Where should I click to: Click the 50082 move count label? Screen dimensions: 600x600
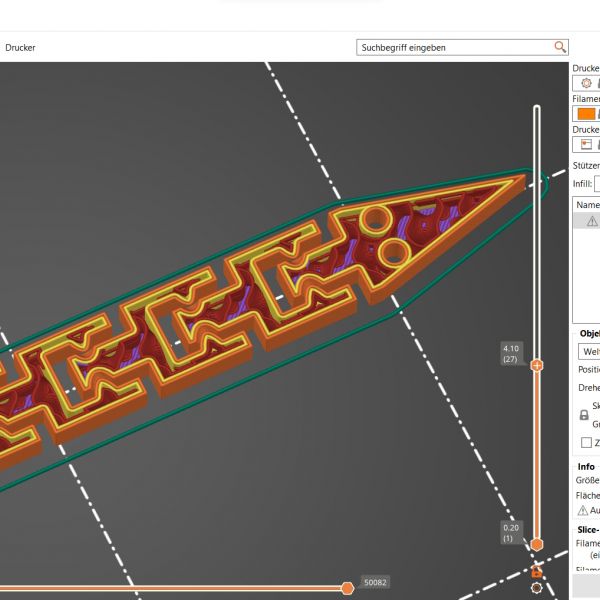pyautogui.click(x=375, y=582)
